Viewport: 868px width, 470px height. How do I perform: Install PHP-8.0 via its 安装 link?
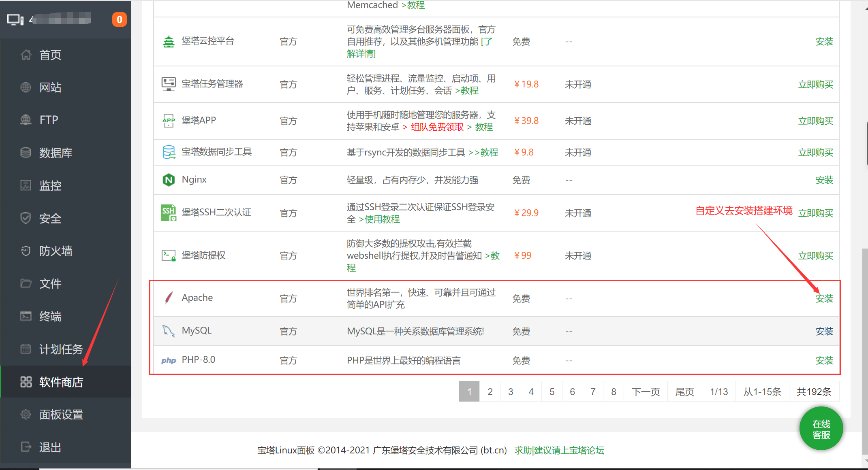coord(824,361)
